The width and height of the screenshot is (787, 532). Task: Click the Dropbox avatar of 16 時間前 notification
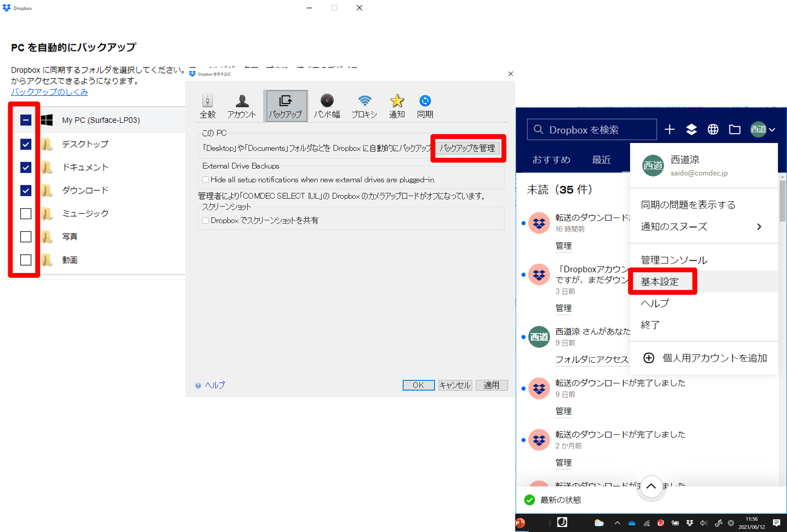click(539, 223)
